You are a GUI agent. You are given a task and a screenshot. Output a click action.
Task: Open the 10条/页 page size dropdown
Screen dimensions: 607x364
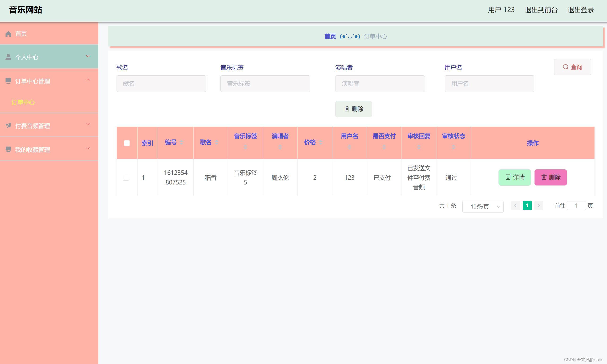[482, 207]
